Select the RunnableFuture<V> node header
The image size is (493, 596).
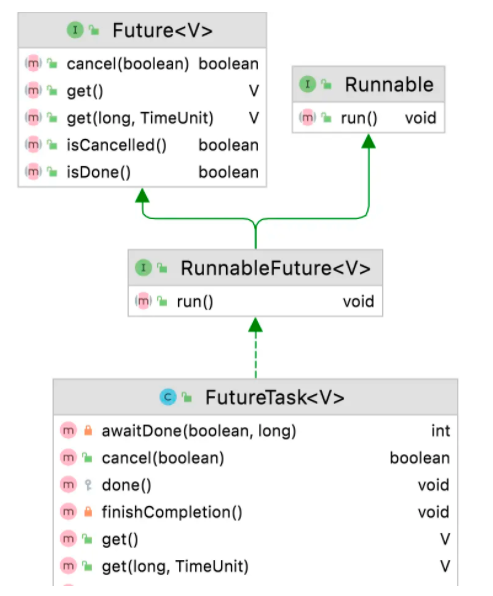[x=255, y=268]
